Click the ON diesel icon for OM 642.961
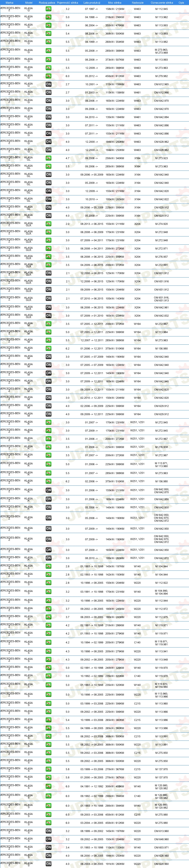 coord(49,307)
